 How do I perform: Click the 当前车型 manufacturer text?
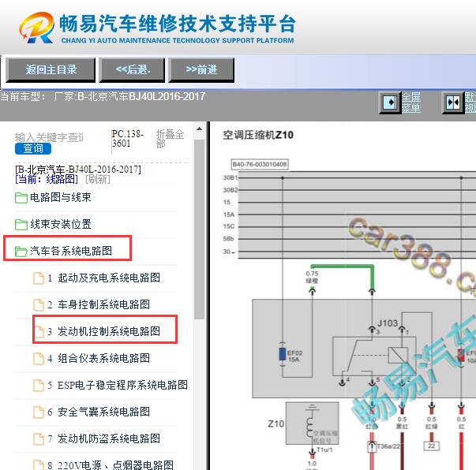[x=103, y=97]
